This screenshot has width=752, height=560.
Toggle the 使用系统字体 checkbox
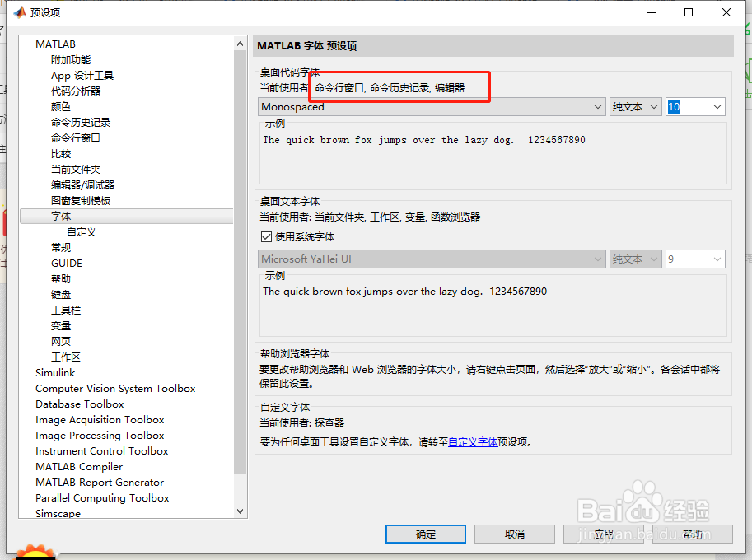point(266,237)
